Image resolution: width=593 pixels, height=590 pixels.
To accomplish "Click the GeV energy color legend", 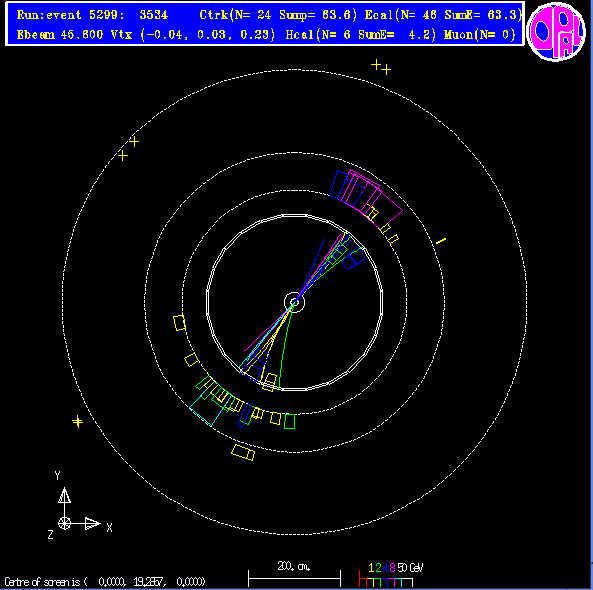I will 391,574.
